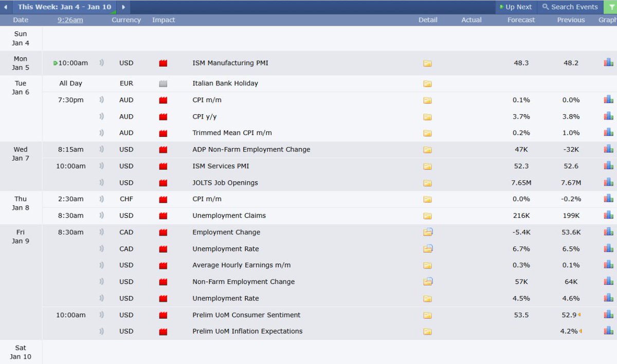Open detail folder for AUD CPI y/y
This screenshot has width=617, height=364.
[x=427, y=117]
